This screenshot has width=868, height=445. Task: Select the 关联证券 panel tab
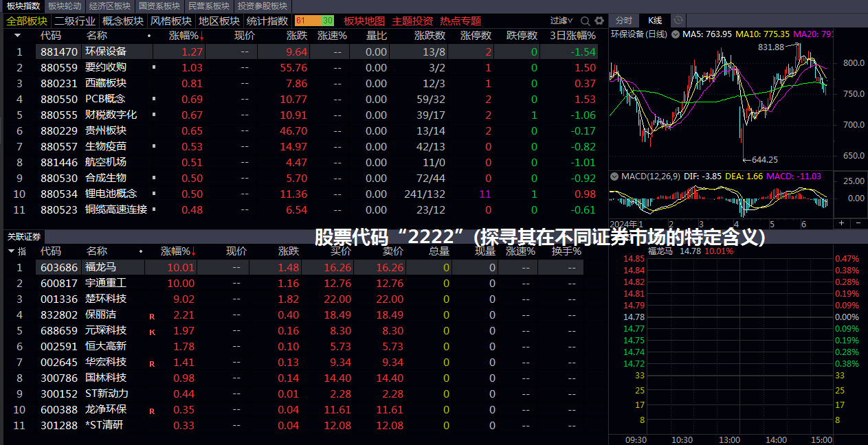(24, 236)
